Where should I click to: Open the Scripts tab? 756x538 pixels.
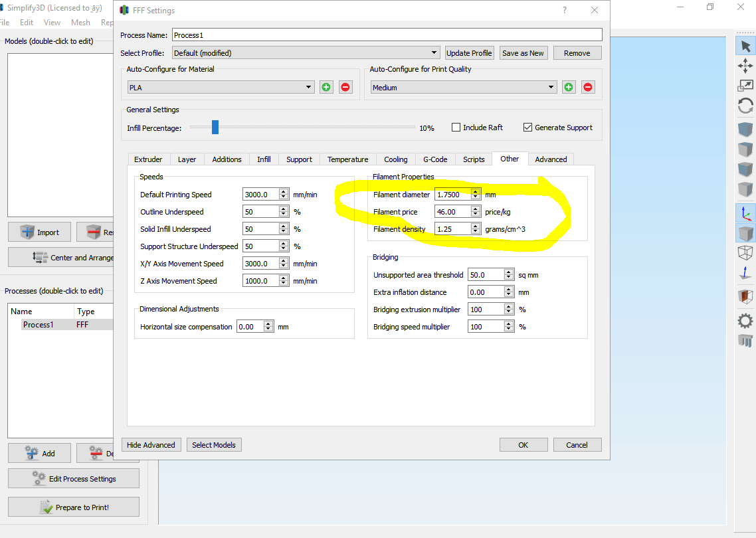pos(474,159)
